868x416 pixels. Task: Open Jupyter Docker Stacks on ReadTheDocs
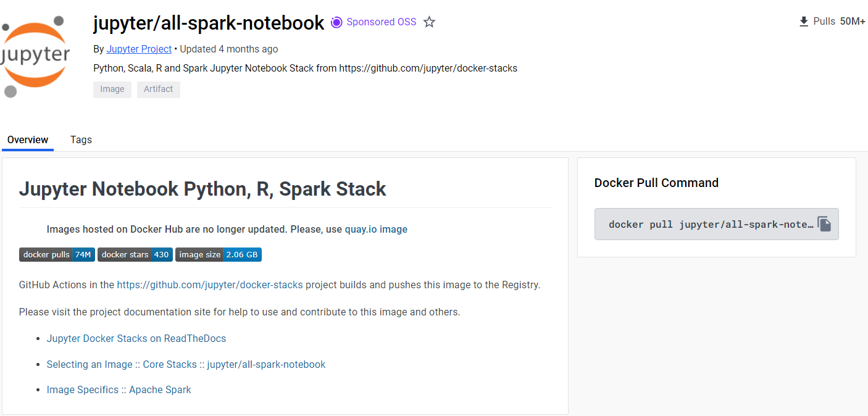(x=136, y=338)
